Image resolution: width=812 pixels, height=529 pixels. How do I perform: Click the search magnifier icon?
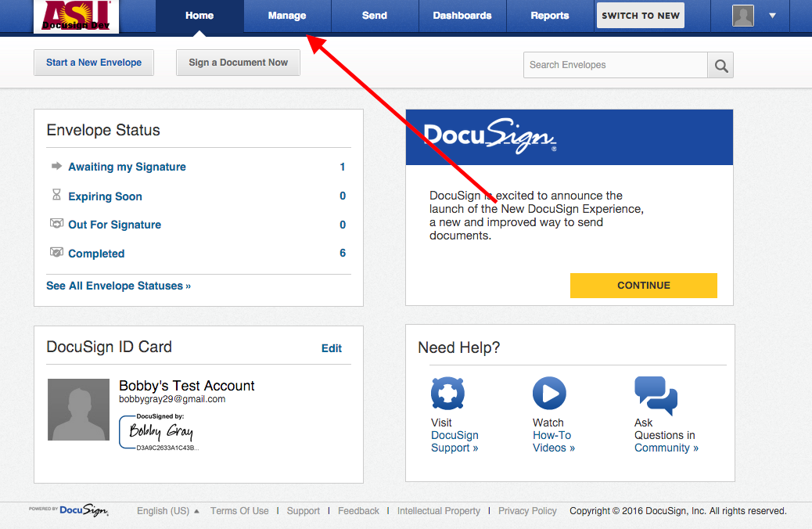tap(720, 65)
